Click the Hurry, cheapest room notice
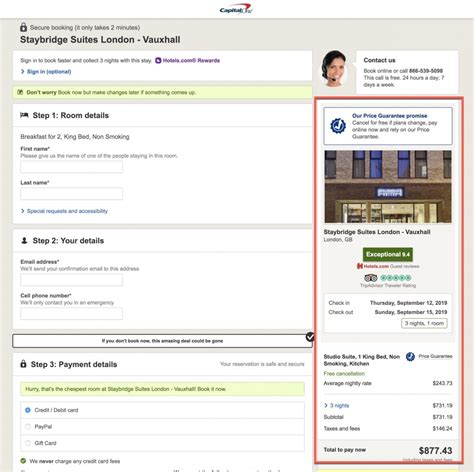This screenshot has width=474, height=472. (x=162, y=389)
